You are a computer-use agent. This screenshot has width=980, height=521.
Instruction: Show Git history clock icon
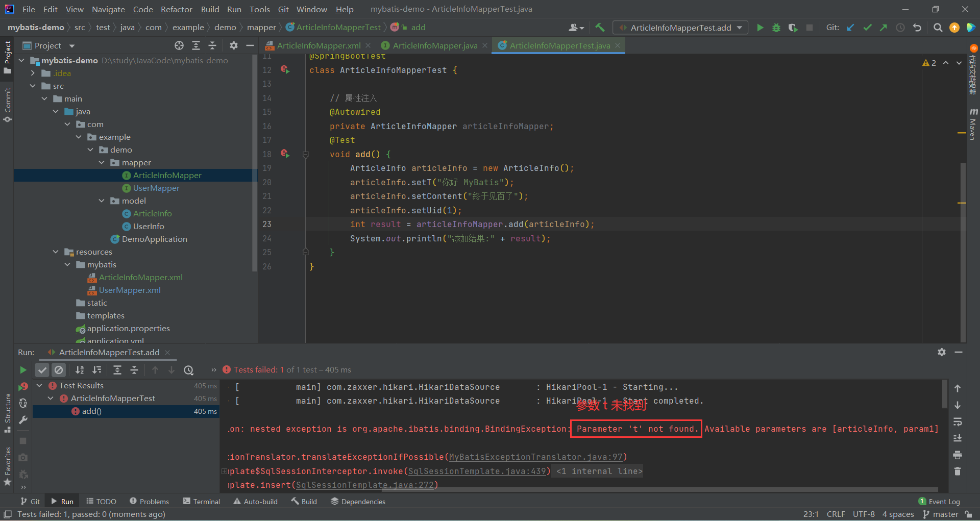[x=900, y=28]
